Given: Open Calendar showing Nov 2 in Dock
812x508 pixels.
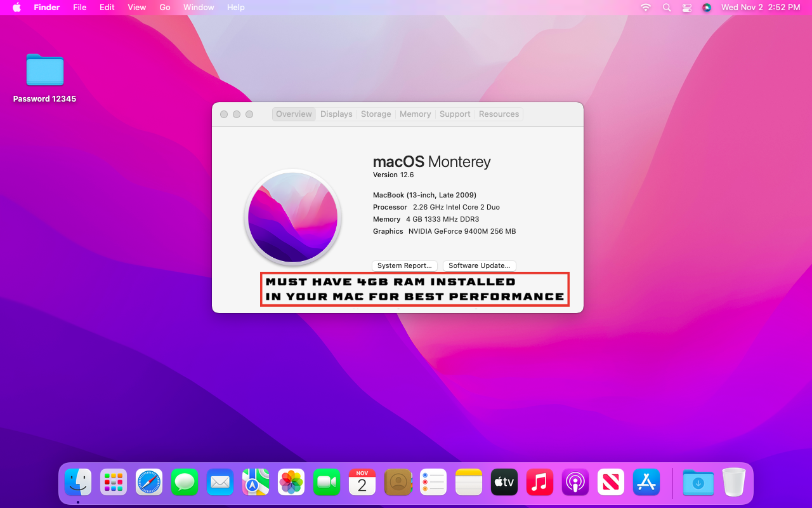Looking at the screenshot, I should [x=362, y=483].
